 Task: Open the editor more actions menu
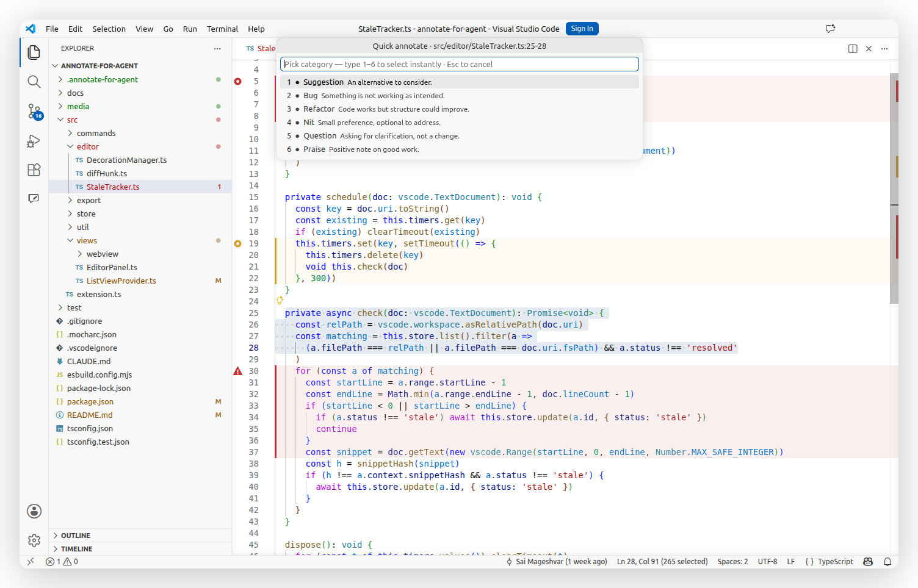(884, 49)
